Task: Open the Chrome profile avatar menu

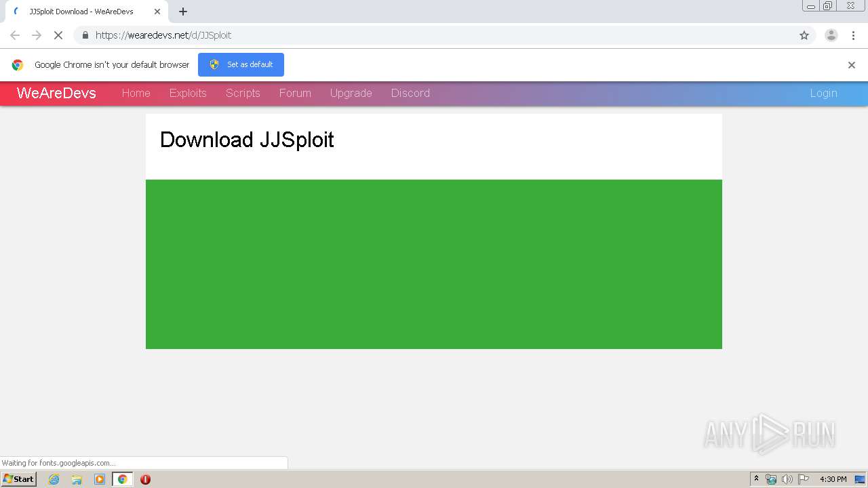Action: point(831,35)
